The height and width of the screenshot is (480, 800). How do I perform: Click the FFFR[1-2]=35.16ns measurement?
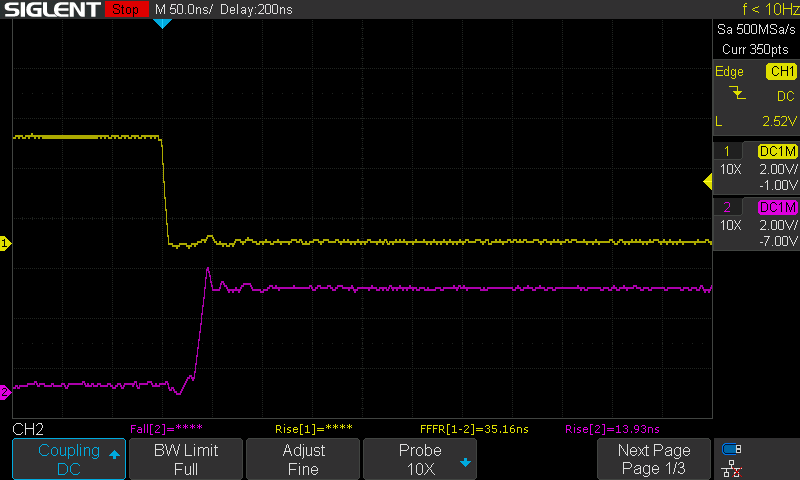point(474,429)
